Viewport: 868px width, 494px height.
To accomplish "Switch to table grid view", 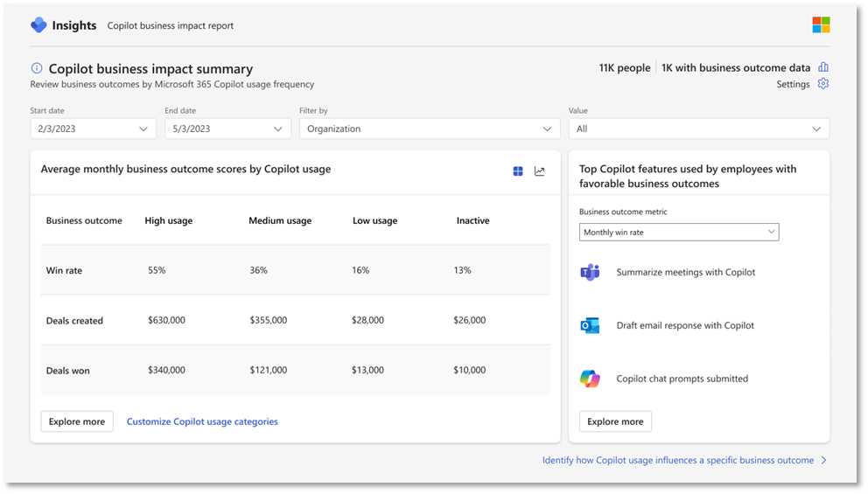I will click(x=518, y=171).
